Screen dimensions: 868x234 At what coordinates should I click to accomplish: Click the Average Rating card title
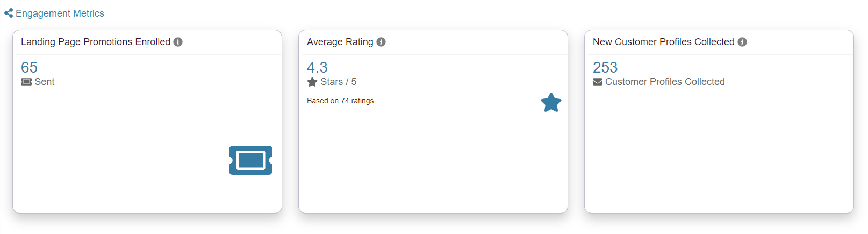(340, 42)
